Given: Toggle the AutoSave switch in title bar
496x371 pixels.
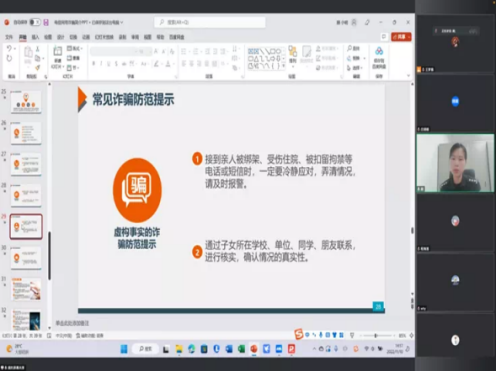Looking at the screenshot, I should point(35,22).
